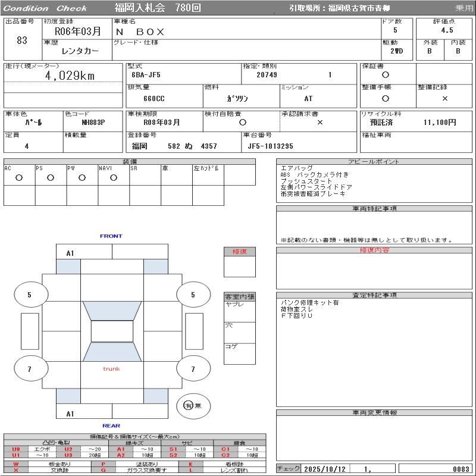This screenshot has width=476, height=476.
Task: Select the auction name "福岡入札会 780回"
Action: click(x=158, y=8)
